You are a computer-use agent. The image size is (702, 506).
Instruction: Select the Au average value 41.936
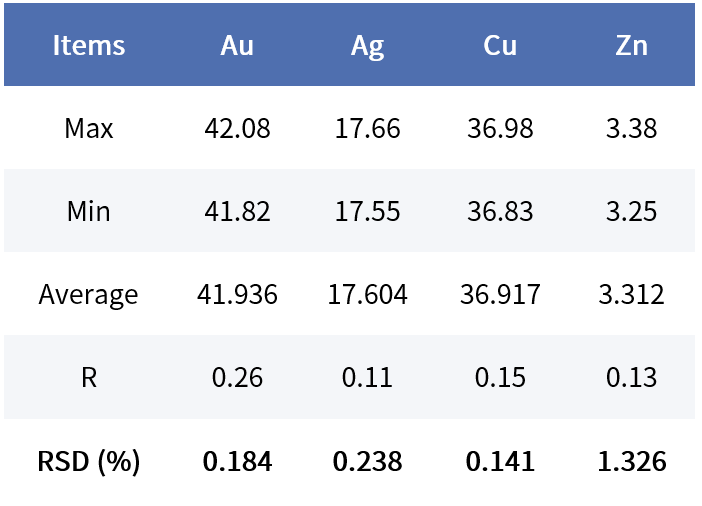click(x=237, y=295)
